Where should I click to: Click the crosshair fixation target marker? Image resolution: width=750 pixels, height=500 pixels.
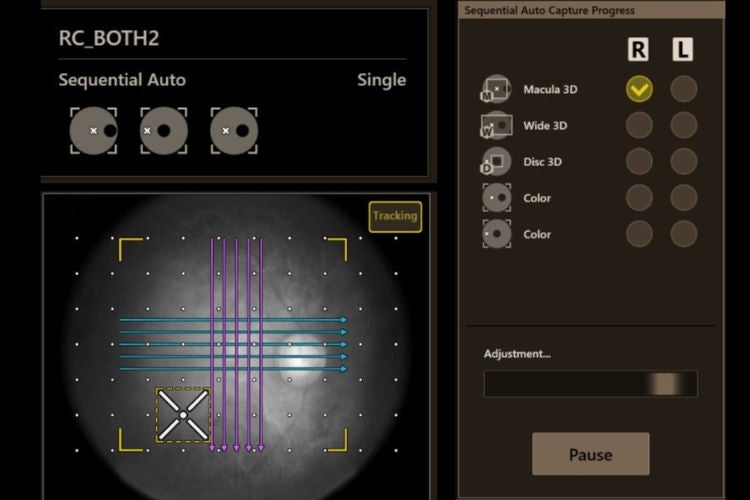(x=183, y=415)
